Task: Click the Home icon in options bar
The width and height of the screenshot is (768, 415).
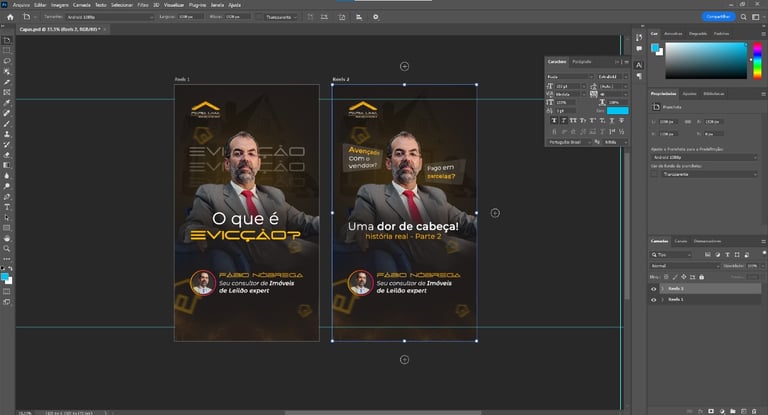Action: click(10, 17)
